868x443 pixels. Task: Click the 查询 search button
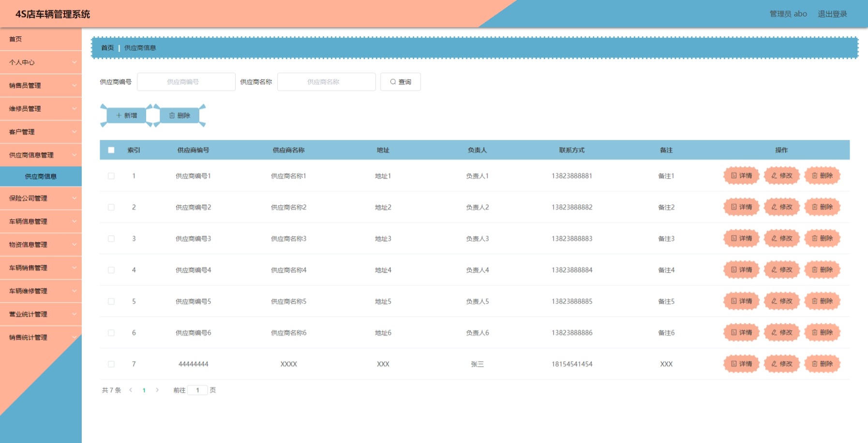[401, 82]
